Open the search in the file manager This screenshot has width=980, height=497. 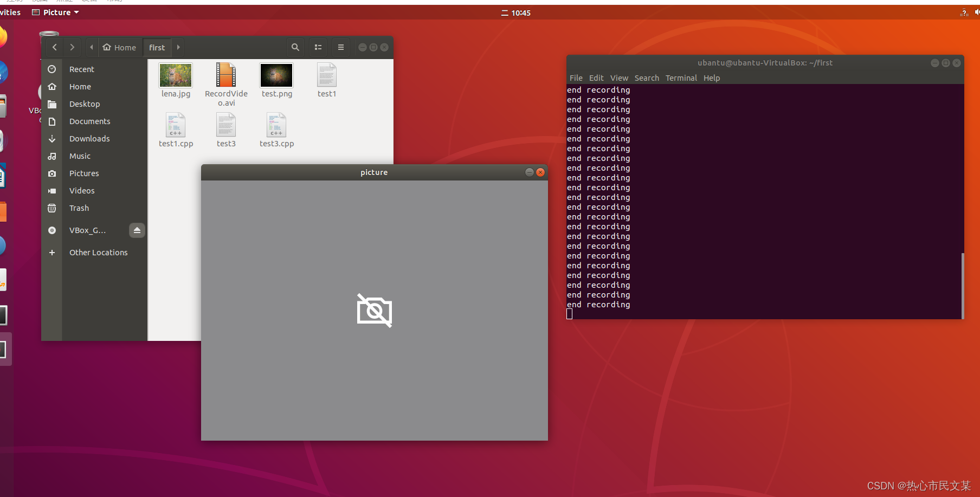tap(295, 47)
